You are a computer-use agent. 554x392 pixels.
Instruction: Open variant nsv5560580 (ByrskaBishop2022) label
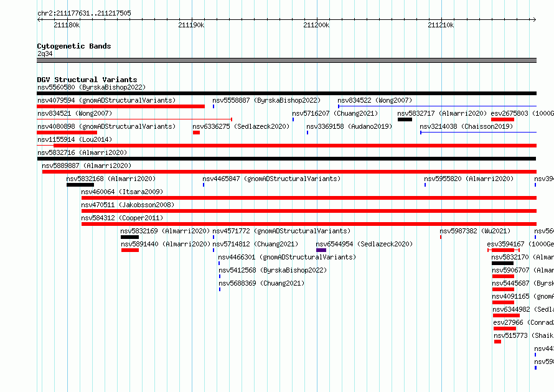click(92, 87)
